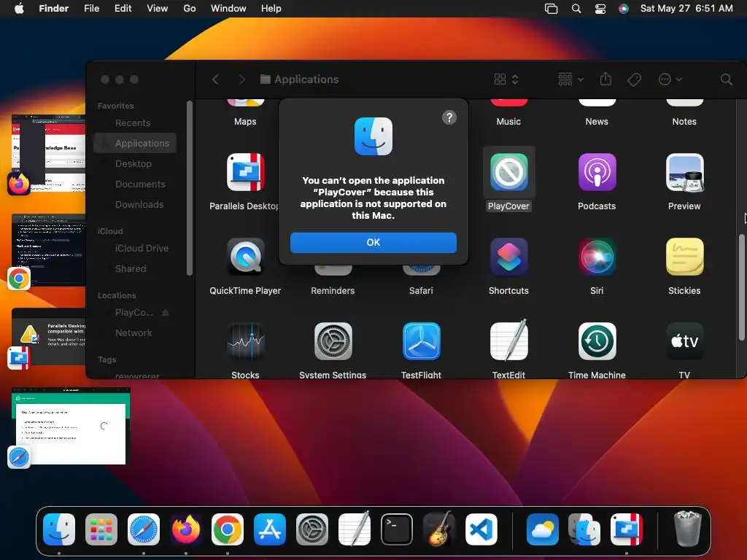Select the Siri app icon

point(597,257)
